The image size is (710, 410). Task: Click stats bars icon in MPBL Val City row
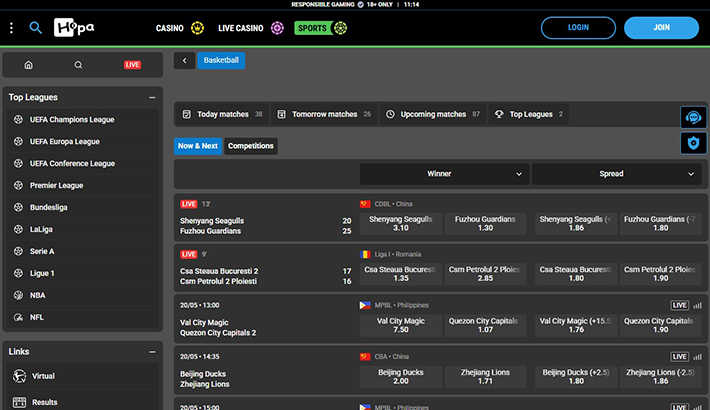[x=697, y=305]
